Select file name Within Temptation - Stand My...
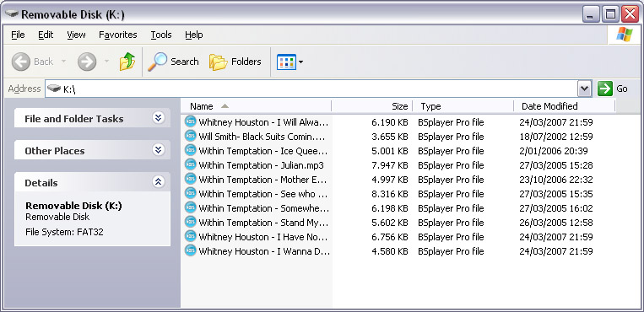 263,223
